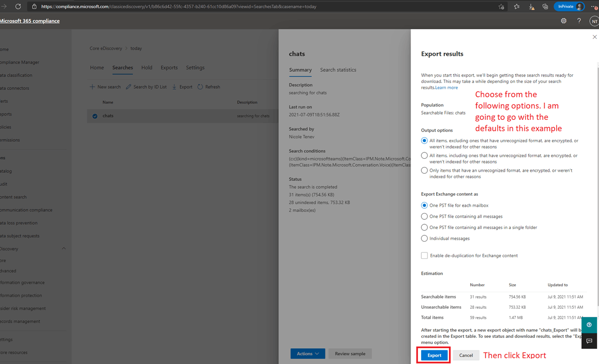Go to the Core eDiscovery breadcrumb
599x364 pixels.
(106, 49)
